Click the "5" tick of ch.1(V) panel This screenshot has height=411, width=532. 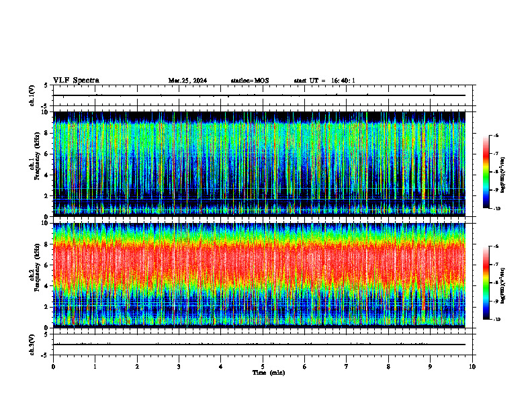tap(46, 85)
